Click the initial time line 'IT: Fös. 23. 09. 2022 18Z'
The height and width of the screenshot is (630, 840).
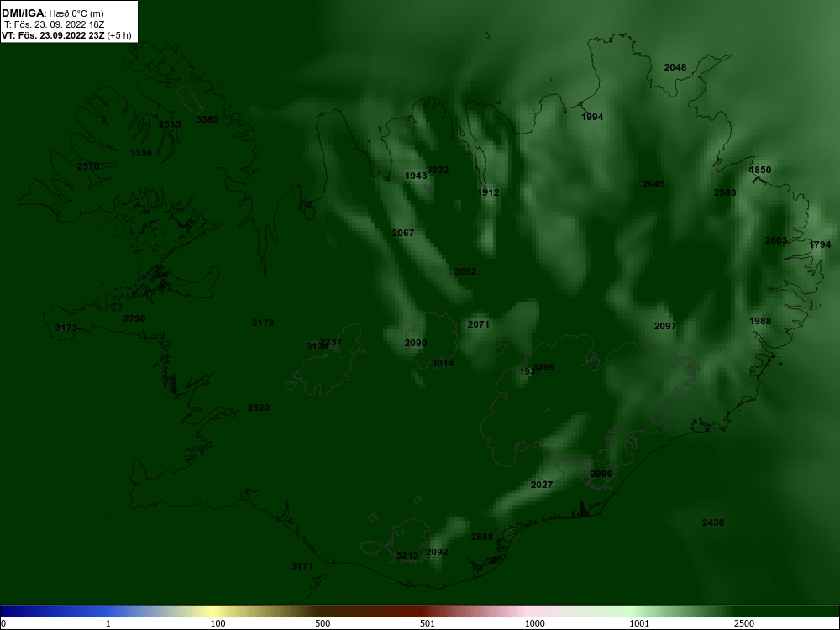(52, 24)
